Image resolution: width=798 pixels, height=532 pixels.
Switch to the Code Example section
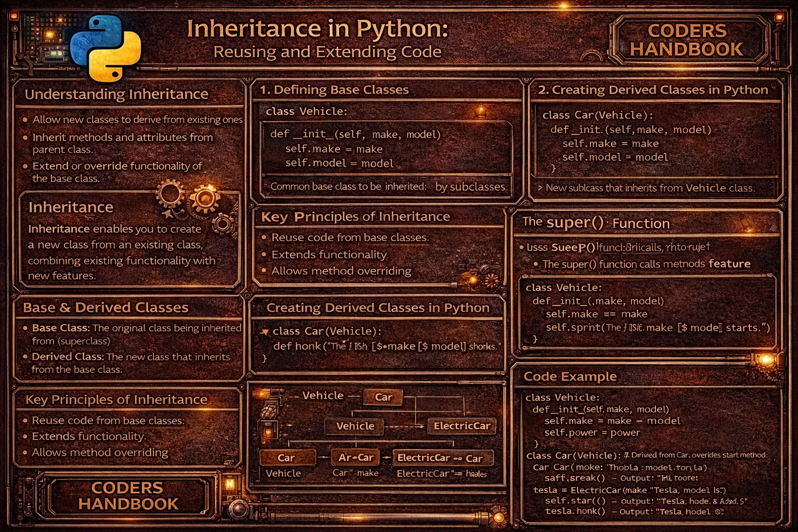tap(569, 376)
